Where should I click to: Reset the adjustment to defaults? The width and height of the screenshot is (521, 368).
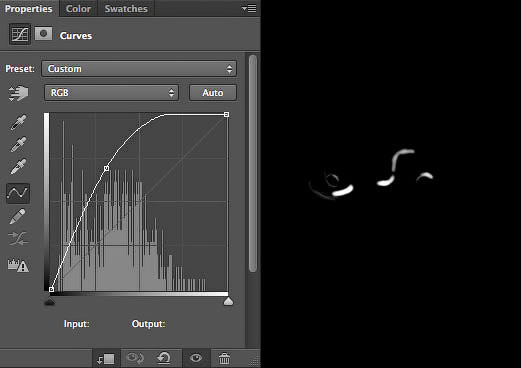coord(164,358)
